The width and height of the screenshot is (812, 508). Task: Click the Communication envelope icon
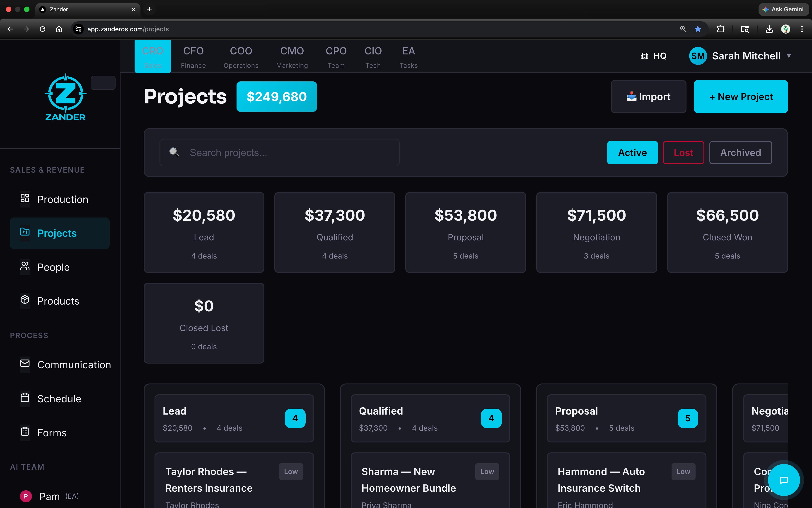(25, 364)
